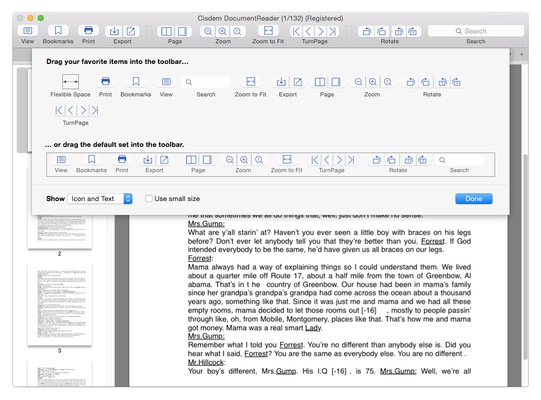This screenshot has height=400, width=541.
Task: Open Bookmarks from the main toolbar
Action: [x=58, y=31]
